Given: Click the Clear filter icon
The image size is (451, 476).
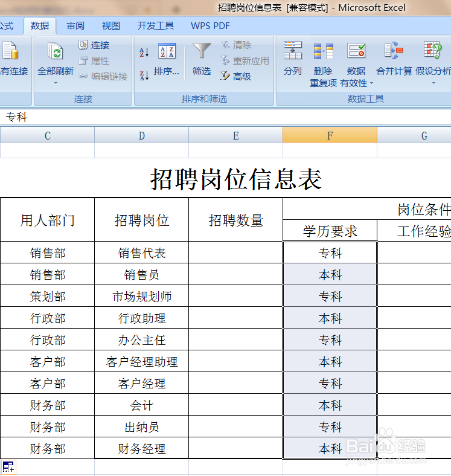Looking at the screenshot, I should point(226,45).
